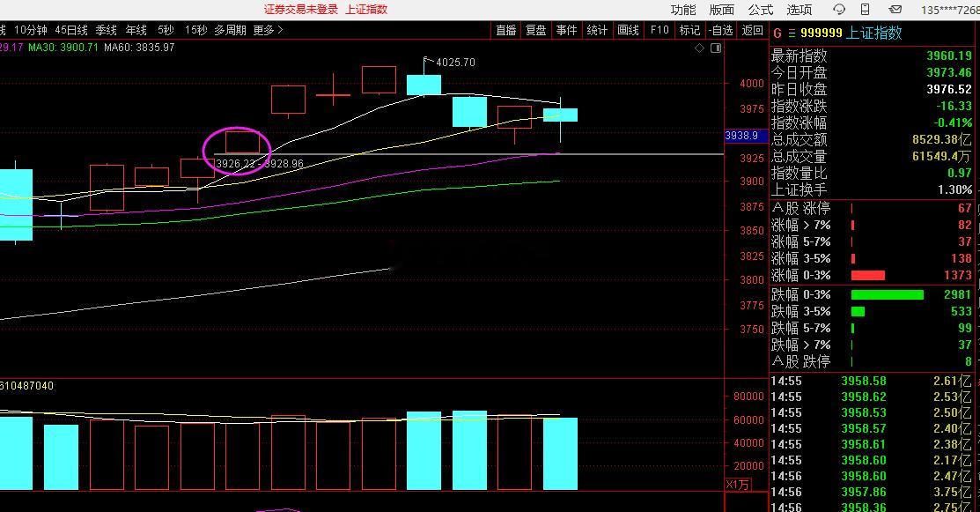Select the 年线 period tab
This screenshot has height=512, width=980.
(x=136, y=29)
